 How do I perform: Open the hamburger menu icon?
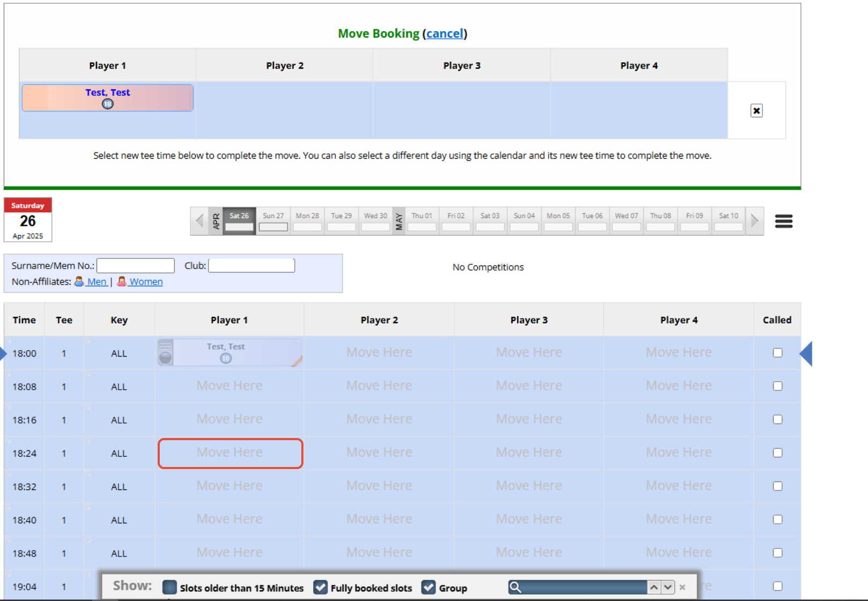783,221
